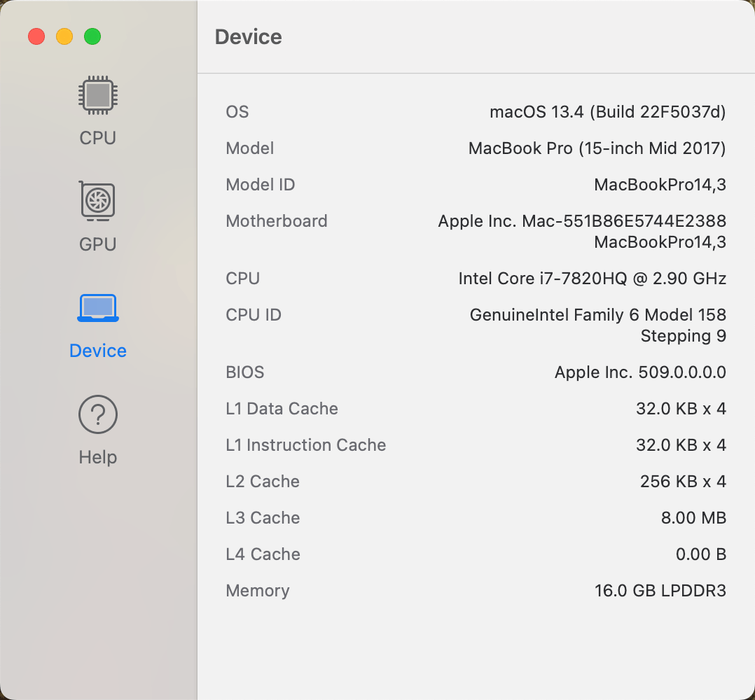Click the Device title header
755x700 pixels.
[249, 37]
